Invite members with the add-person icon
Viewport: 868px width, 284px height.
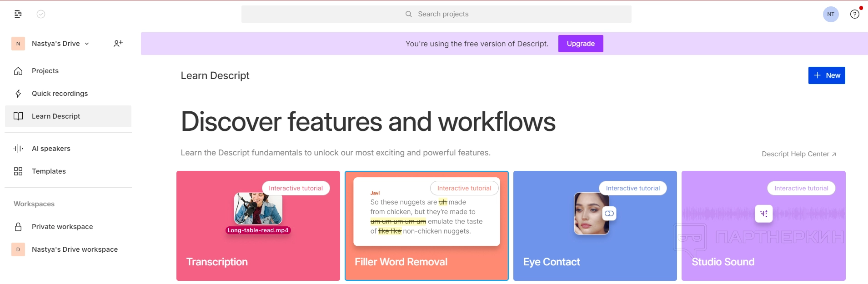tap(118, 44)
